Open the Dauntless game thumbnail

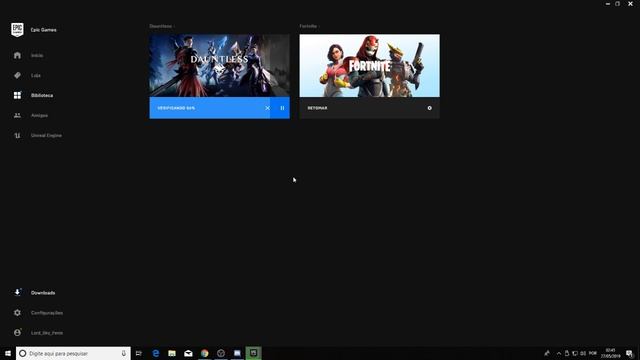coord(220,65)
